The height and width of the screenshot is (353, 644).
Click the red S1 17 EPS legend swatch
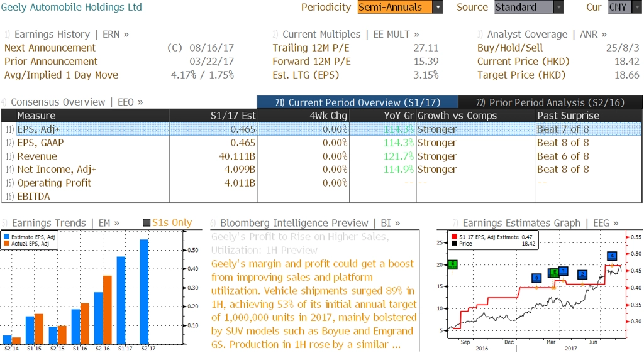[x=454, y=237]
